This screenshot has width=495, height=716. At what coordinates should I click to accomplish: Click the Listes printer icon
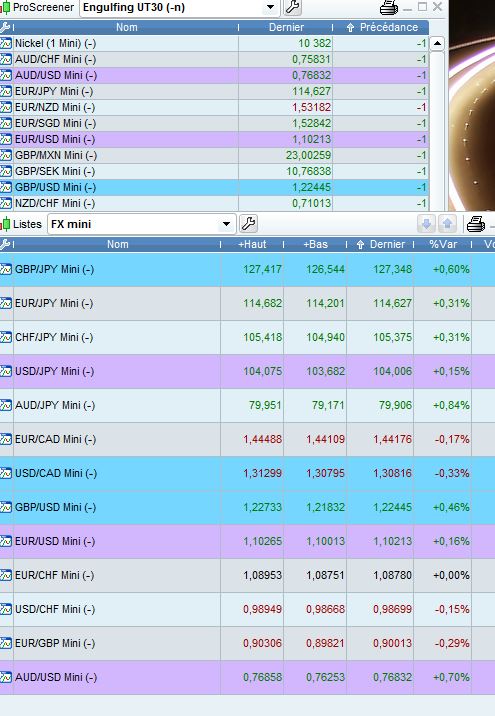click(475, 224)
